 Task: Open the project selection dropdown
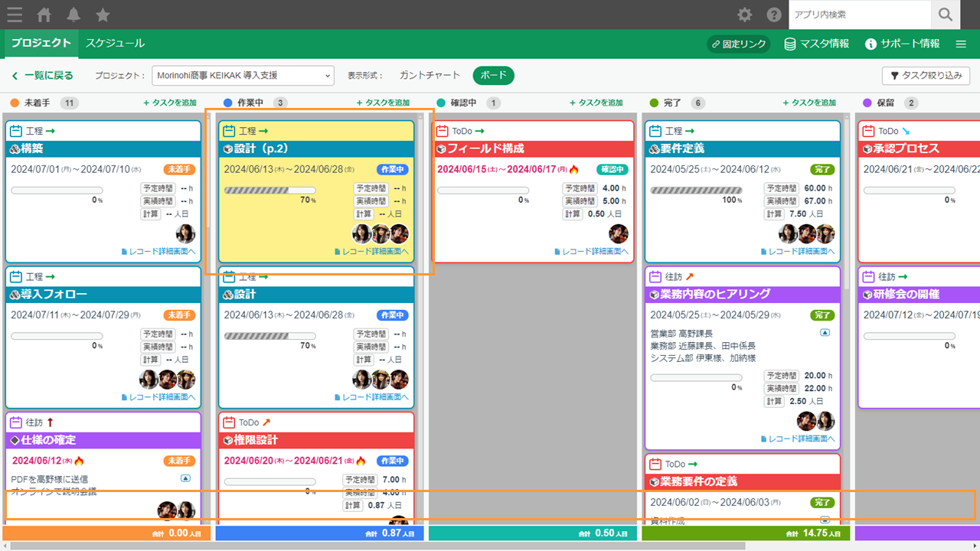coord(243,76)
